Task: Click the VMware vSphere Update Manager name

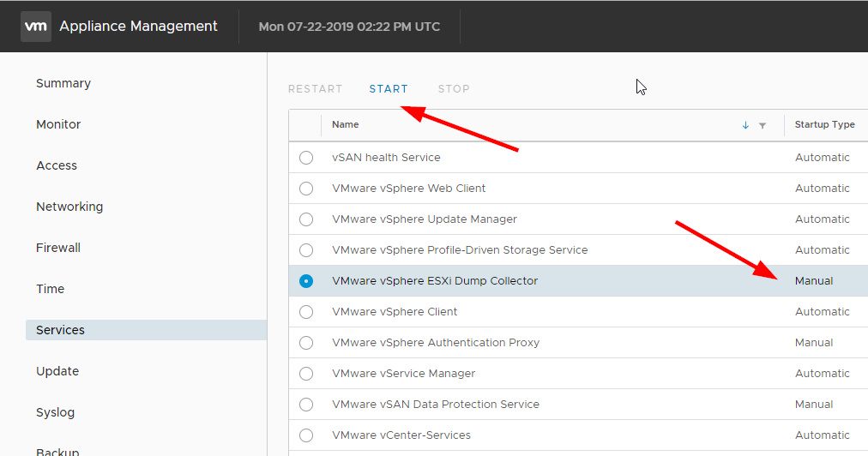Action: pos(425,219)
